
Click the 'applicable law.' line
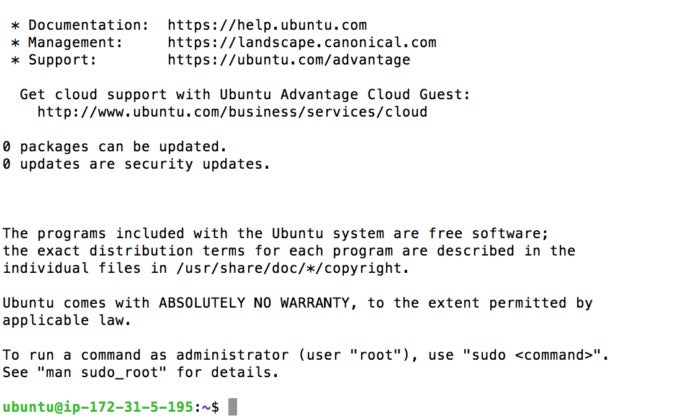point(67,320)
